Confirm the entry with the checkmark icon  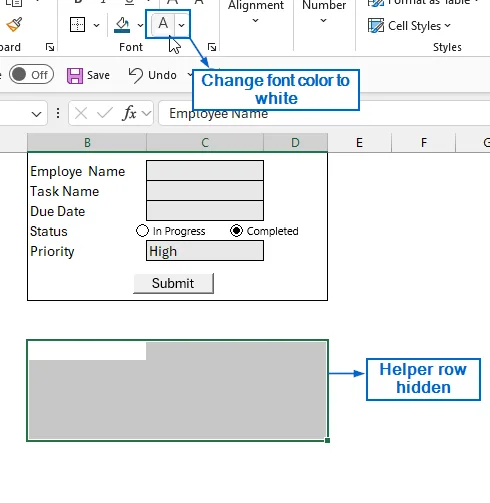coord(105,113)
